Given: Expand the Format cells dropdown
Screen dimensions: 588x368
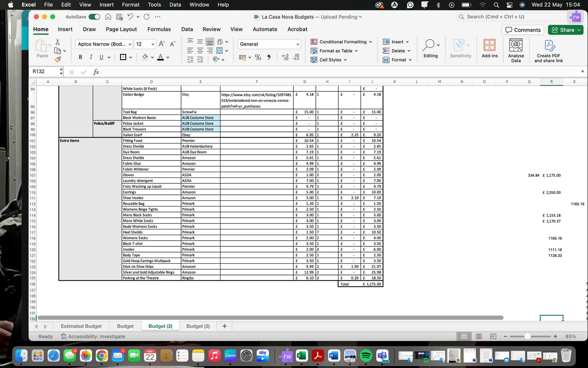Looking at the screenshot, I should [410, 60].
